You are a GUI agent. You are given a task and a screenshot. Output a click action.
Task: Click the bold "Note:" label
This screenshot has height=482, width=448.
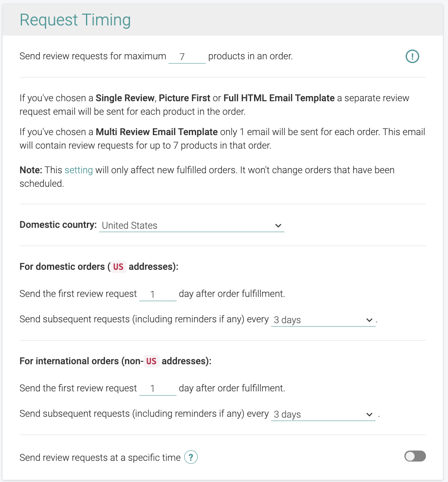tap(31, 170)
